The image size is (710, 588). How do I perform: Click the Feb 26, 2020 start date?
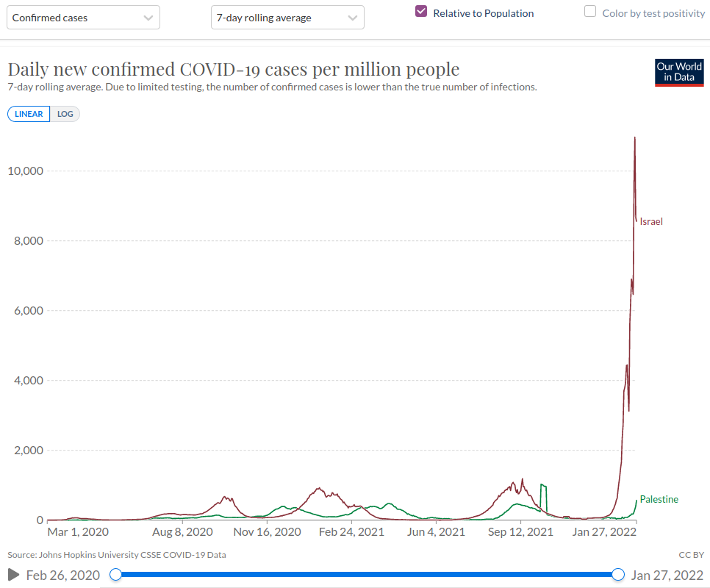click(x=62, y=575)
